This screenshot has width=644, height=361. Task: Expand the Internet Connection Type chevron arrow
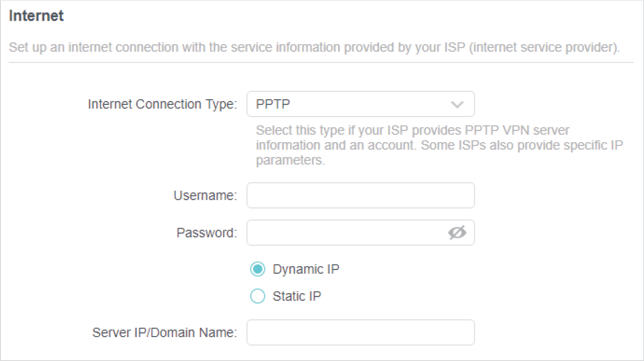(x=457, y=105)
